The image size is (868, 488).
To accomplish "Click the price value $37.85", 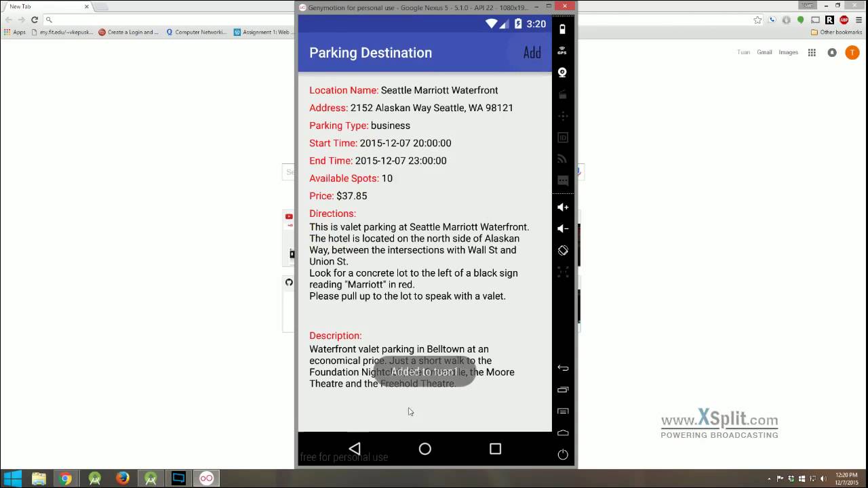I will pos(351,196).
